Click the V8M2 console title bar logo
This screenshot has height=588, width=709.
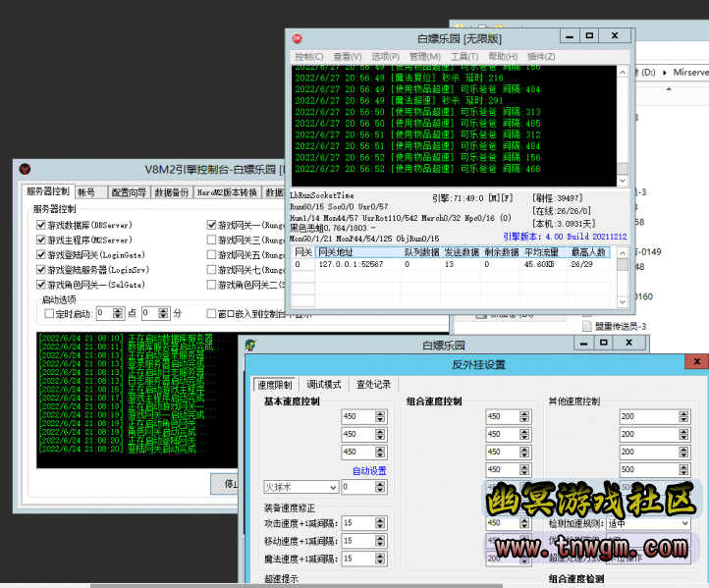coord(25,170)
